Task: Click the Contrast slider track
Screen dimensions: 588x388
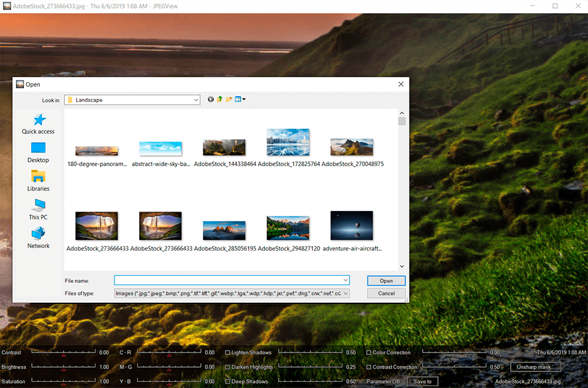Action: pos(64,352)
